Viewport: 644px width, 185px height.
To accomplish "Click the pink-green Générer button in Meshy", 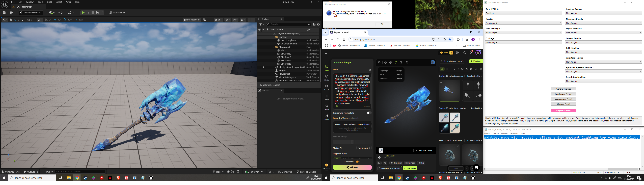I will pos(352,168).
